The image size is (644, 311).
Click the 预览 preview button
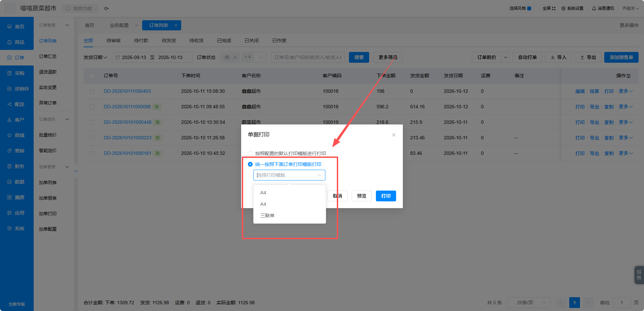click(362, 196)
